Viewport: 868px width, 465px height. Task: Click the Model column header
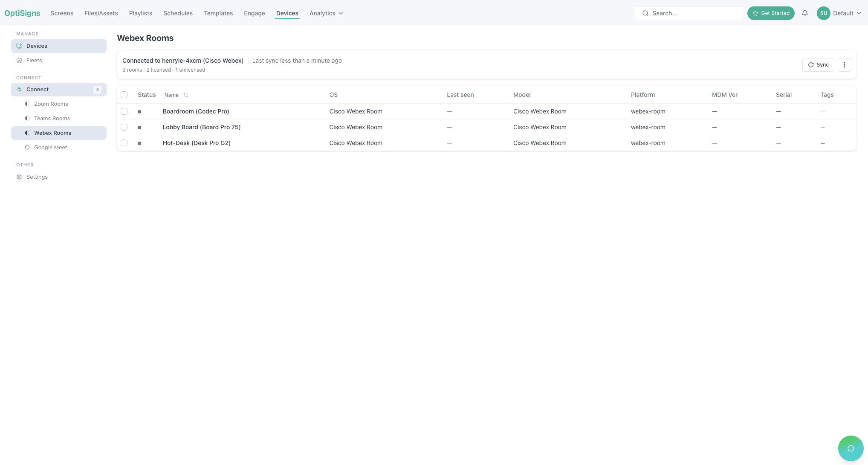point(522,95)
